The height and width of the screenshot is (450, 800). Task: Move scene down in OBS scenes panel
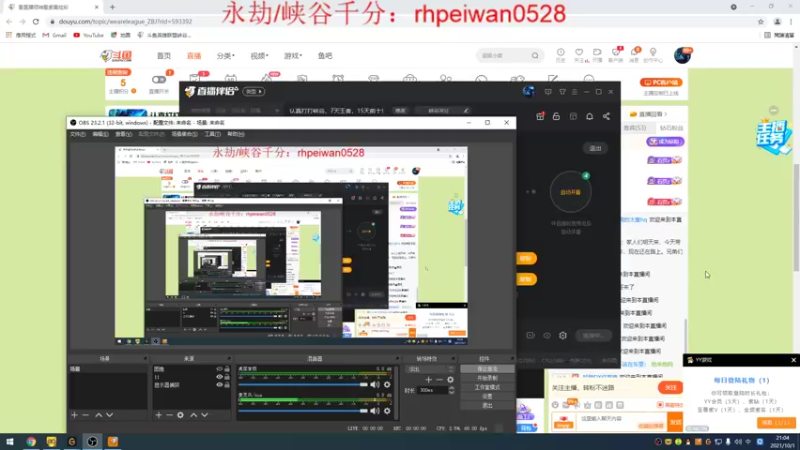click(x=109, y=415)
